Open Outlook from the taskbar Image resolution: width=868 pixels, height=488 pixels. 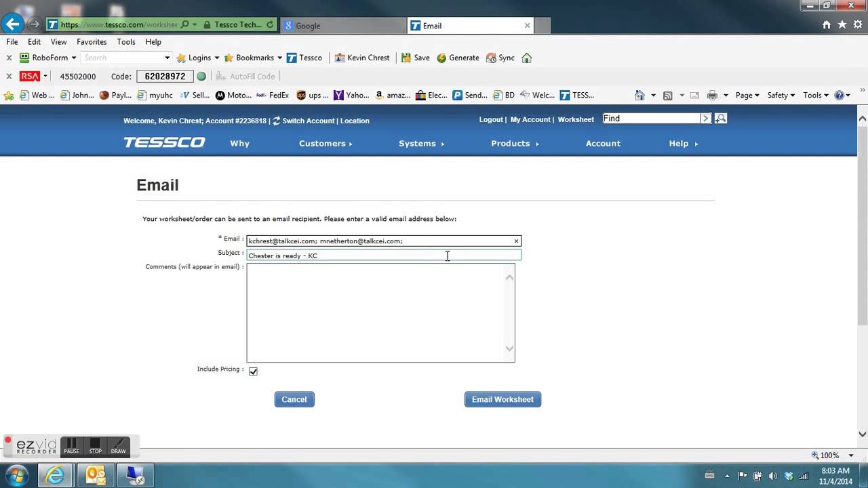click(x=96, y=474)
